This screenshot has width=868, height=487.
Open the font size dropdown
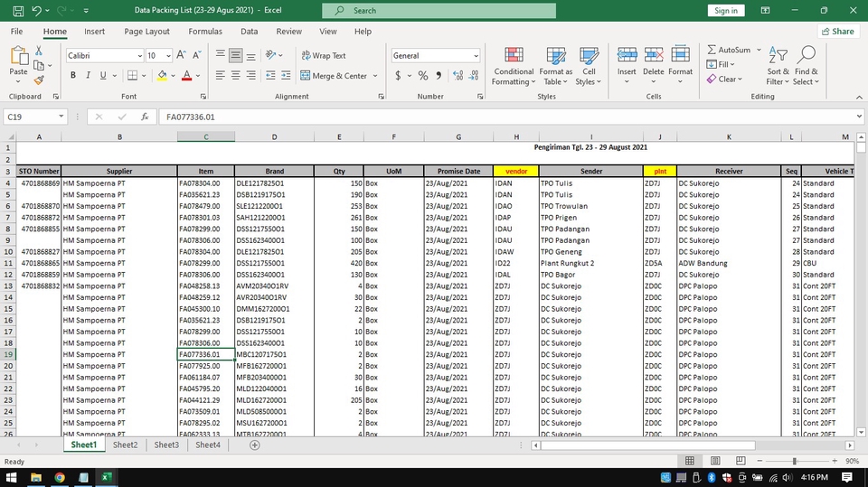tap(168, 56)
